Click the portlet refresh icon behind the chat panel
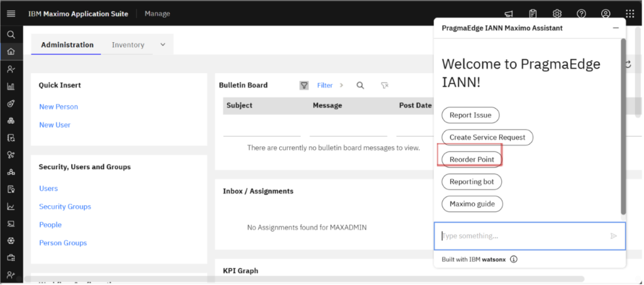 [x=628, y=64]
